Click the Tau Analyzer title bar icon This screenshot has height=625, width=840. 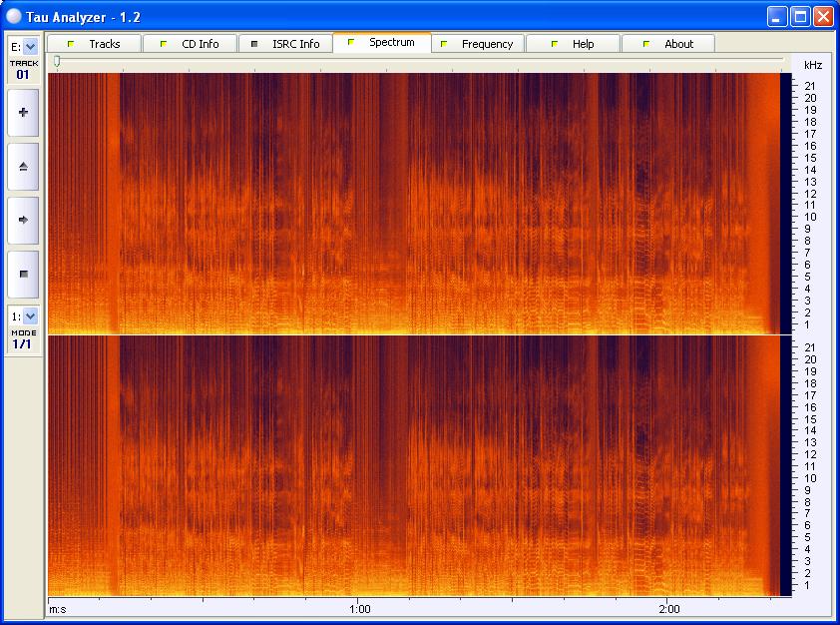point(13,16)
